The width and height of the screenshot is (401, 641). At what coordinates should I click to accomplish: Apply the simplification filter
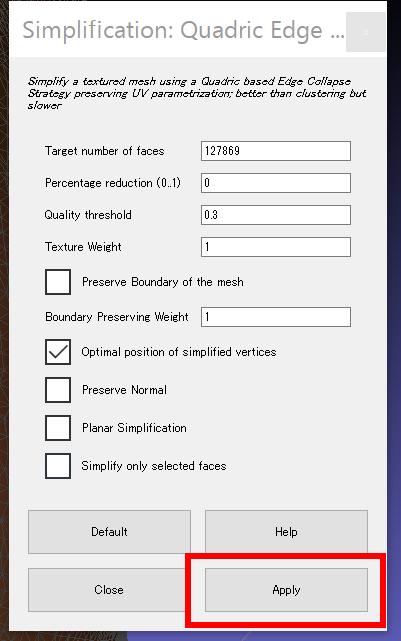[x=286, y=590]
